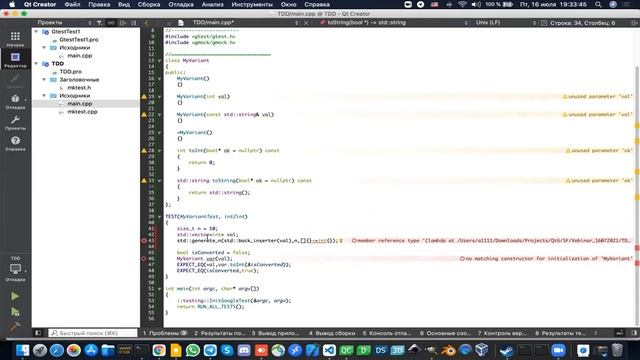Click warning icon on line 33

pos(144,180)
